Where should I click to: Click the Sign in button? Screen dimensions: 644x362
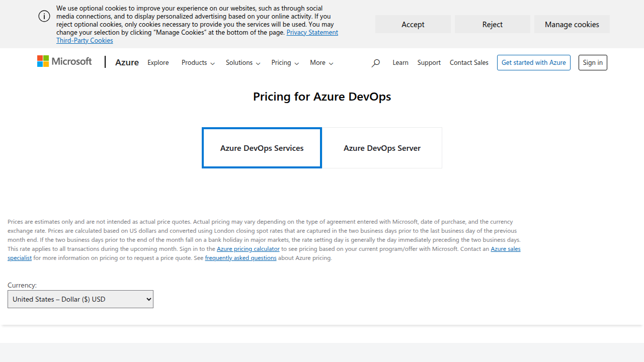[593, 62]
